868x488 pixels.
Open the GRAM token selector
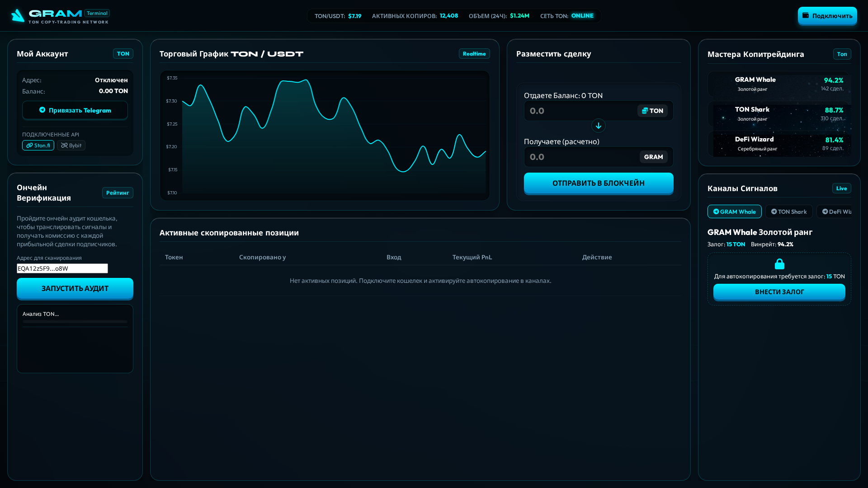pyautogui.click(x=653, y=157)
